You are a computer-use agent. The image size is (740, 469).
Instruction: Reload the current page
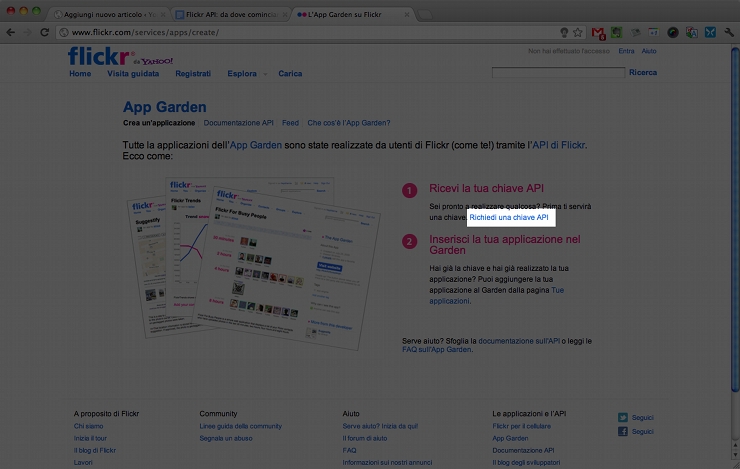[44, 33]
